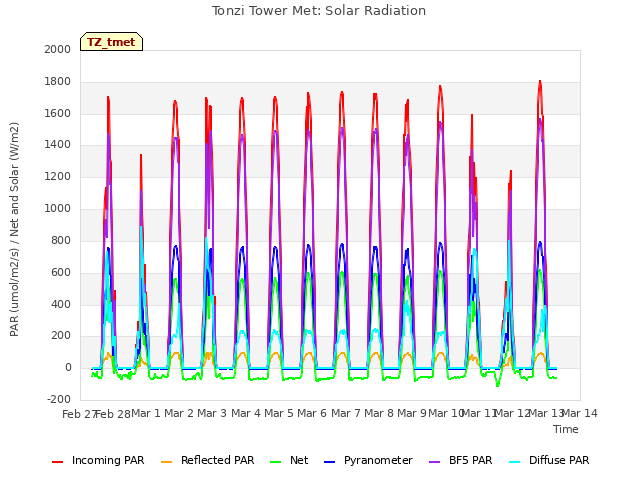Click the chart title Tonzi Tower Met: Solar Radiation
Viewport: 640px width, 480px height.
(319, 11)
